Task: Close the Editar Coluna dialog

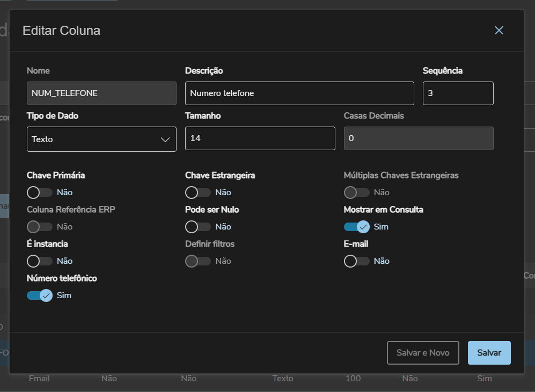Action: pyautogui.click(x=499, y=31)
